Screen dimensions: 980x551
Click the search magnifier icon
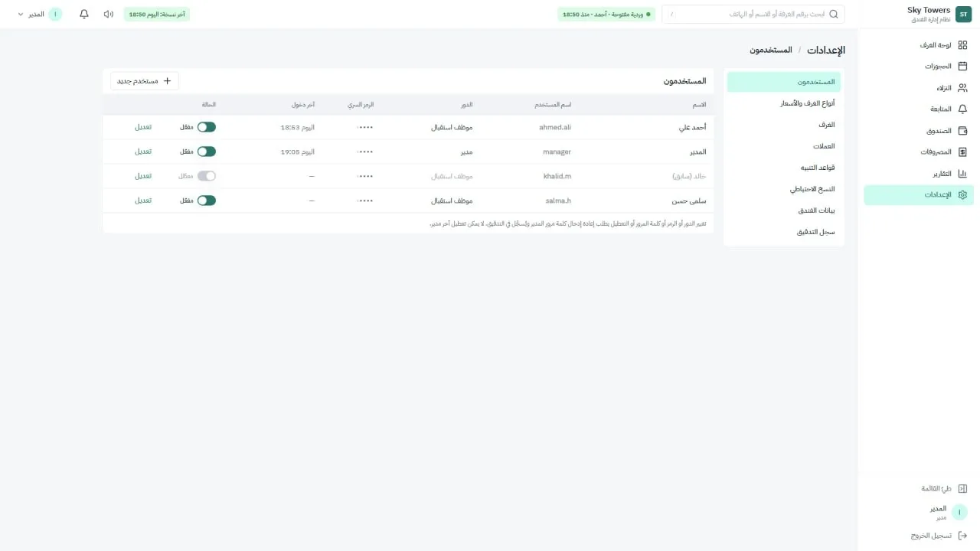pos(834,15)
